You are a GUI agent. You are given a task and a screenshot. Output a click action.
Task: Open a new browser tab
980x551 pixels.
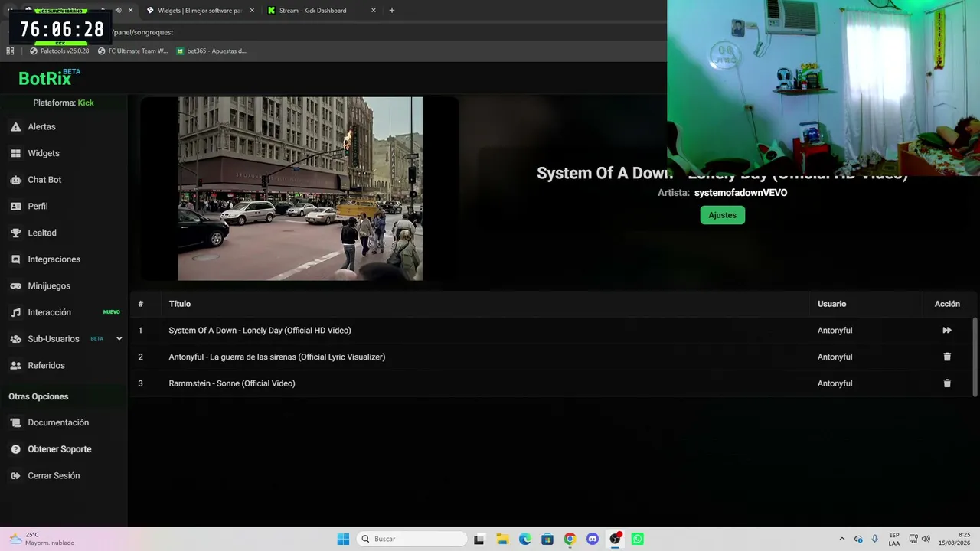coord(392,11)
